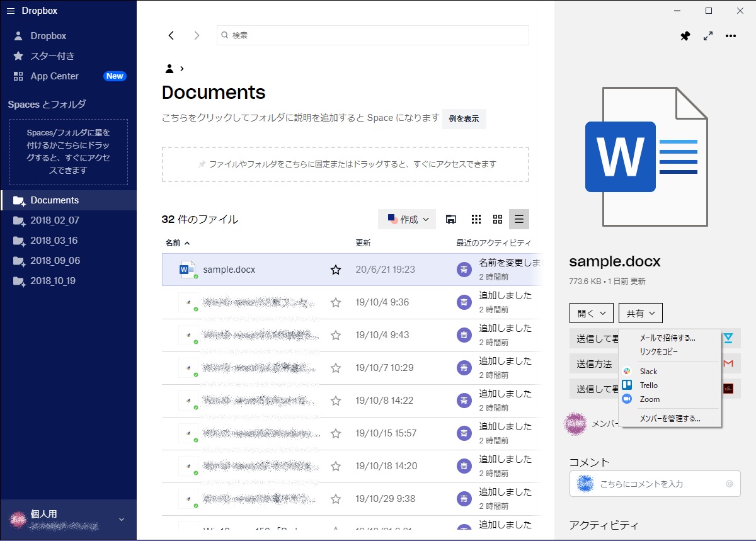Switch to small grid view
This screenshot has width=756, height=541.
476,219
